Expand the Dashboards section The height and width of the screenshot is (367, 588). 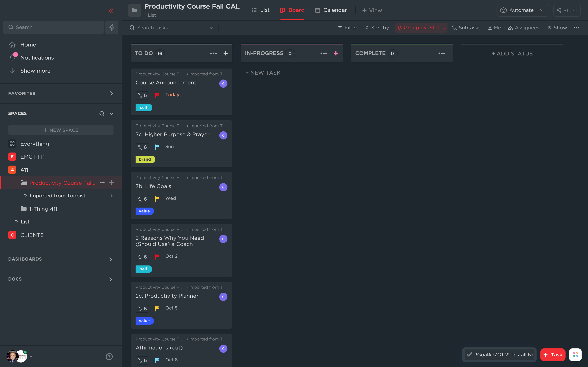[110, 259]
